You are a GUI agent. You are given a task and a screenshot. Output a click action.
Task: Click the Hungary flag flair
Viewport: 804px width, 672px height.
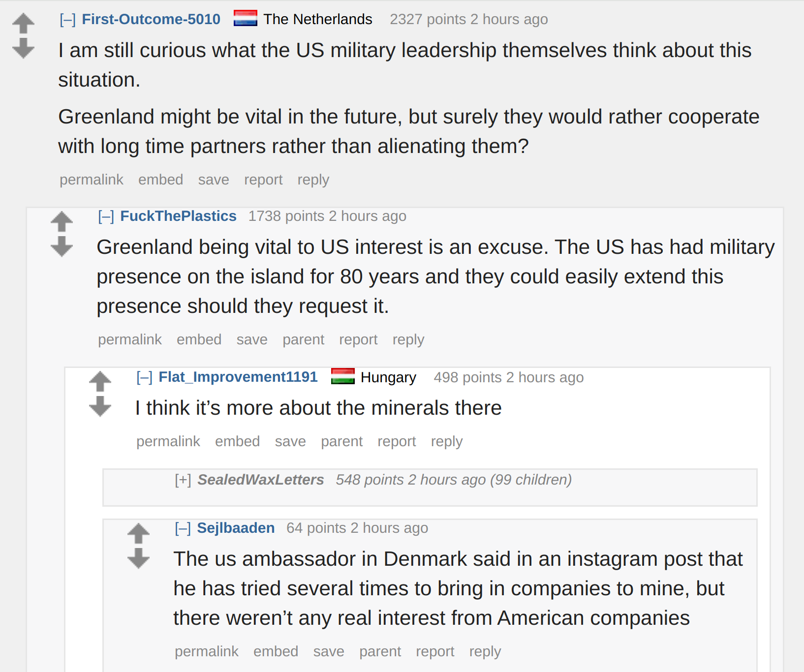pyautogui.click(x=343, y=376)
